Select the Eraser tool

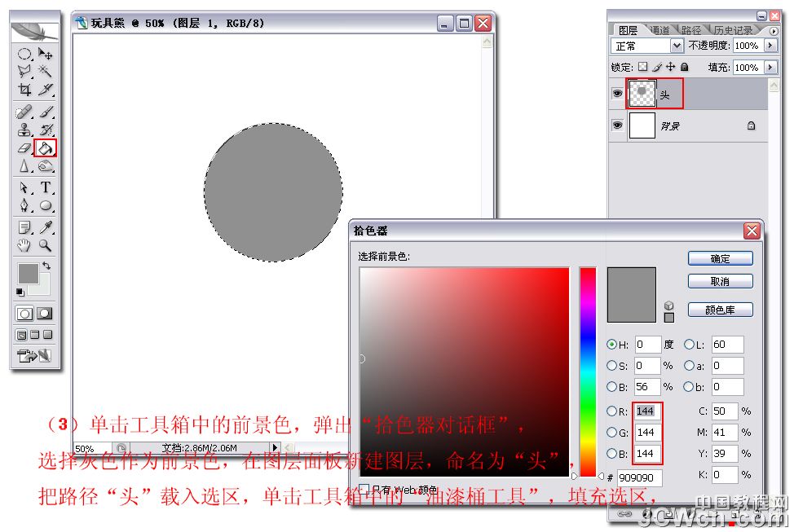click(24, 148)
